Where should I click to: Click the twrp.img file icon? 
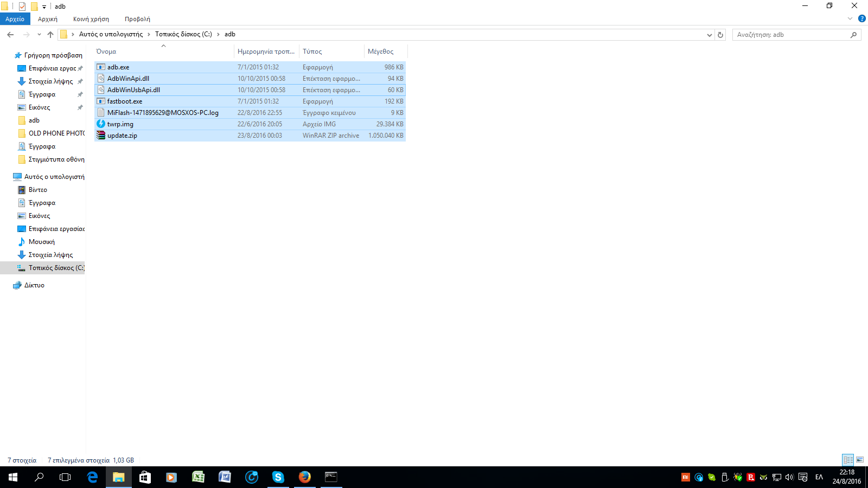(101, 124)
